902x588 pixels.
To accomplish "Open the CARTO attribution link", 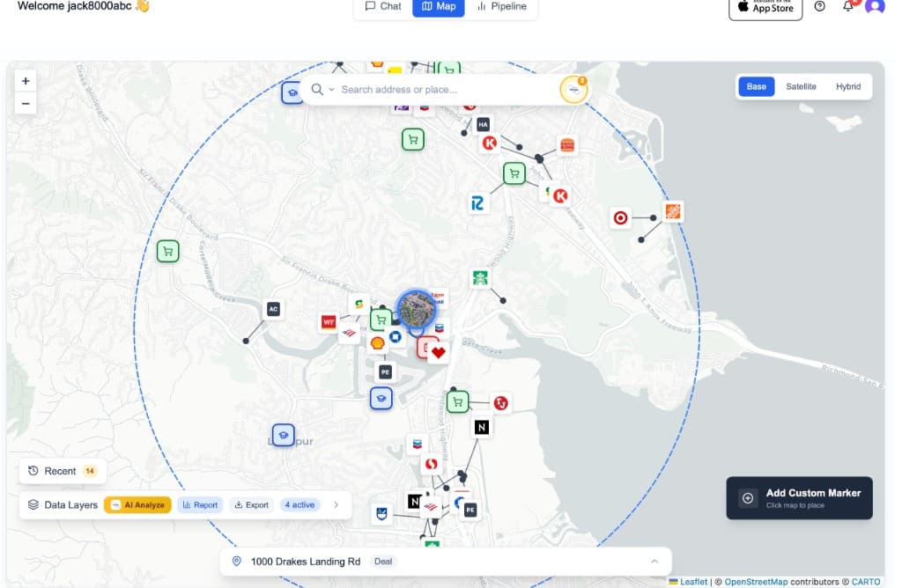I will tap(865, 582).
